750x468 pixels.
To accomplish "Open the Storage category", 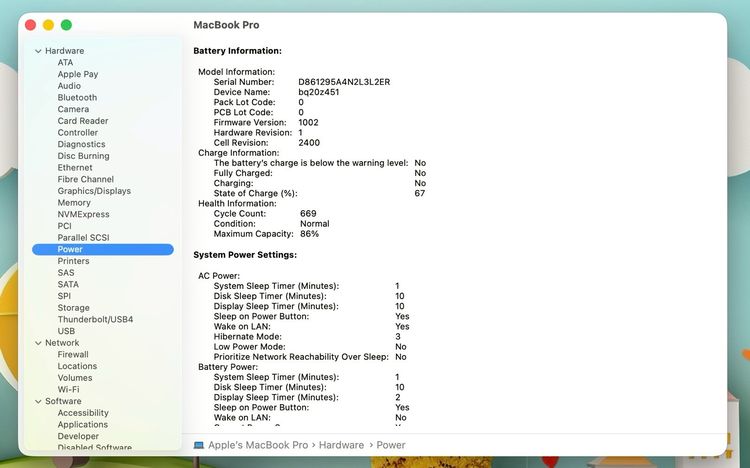I will tap(73, 308).
